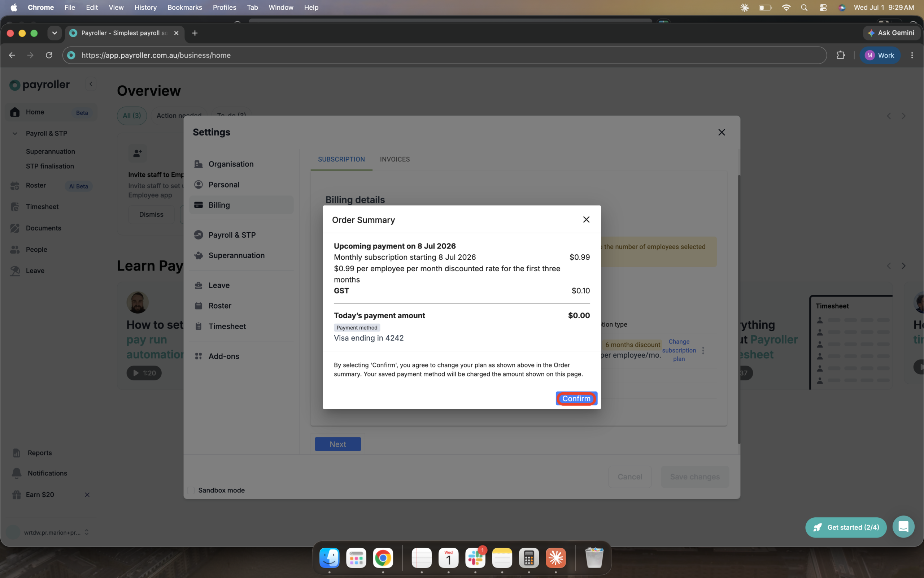Open Superannuation under Payroll & STP
924x578 pixels.
click(x=51, y=151)
